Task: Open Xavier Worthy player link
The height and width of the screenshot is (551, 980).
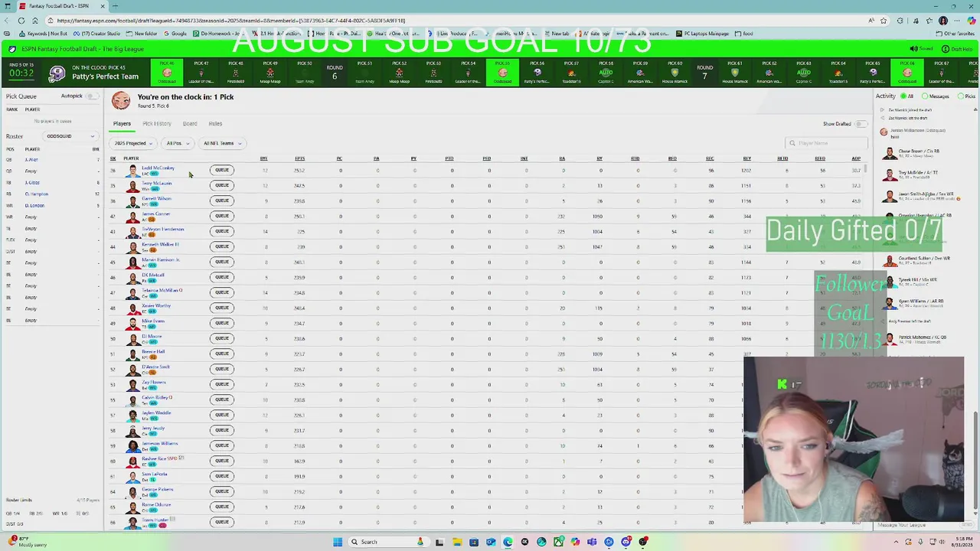Action: pyautogui.click(x=156, y=305)
